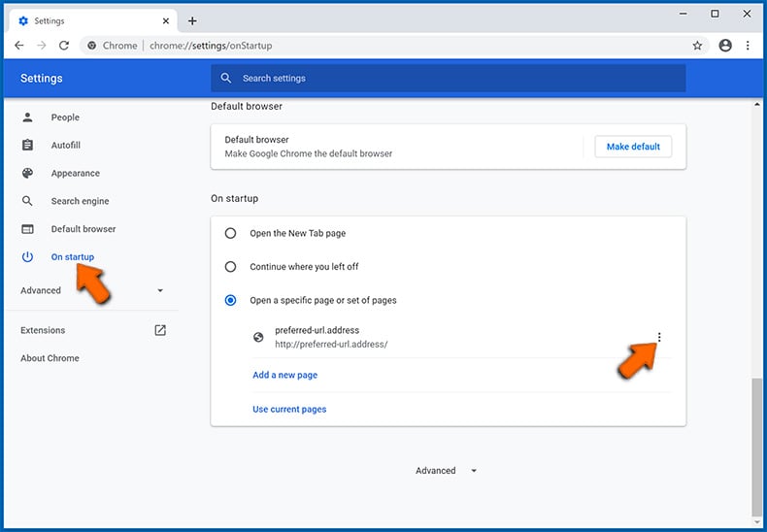
Task: Click the Search settings input field
Action: (x=449, y=79)
